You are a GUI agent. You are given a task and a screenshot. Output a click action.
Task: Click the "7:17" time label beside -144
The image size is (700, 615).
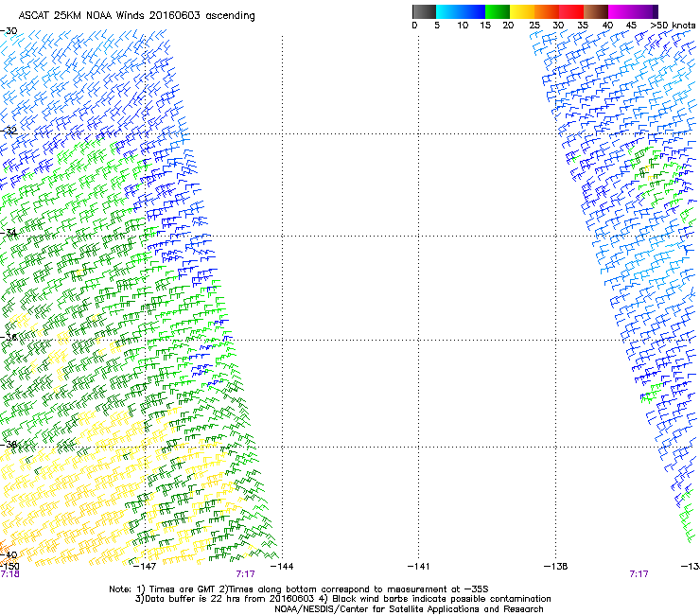[246, 574]
